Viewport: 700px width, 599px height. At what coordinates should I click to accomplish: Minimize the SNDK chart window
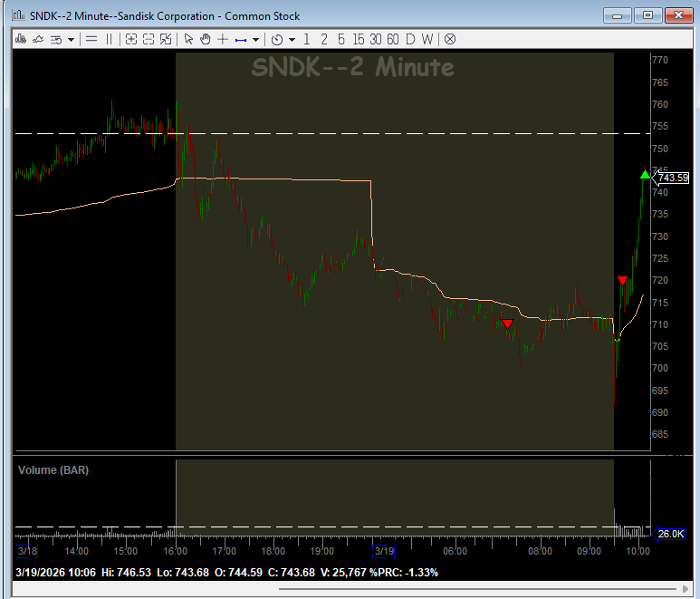tap(617, 15)
